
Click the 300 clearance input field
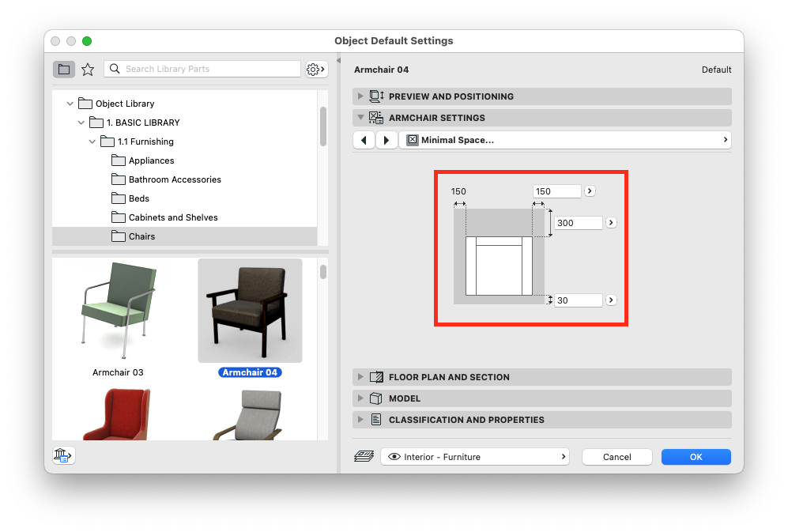[578, 223]
